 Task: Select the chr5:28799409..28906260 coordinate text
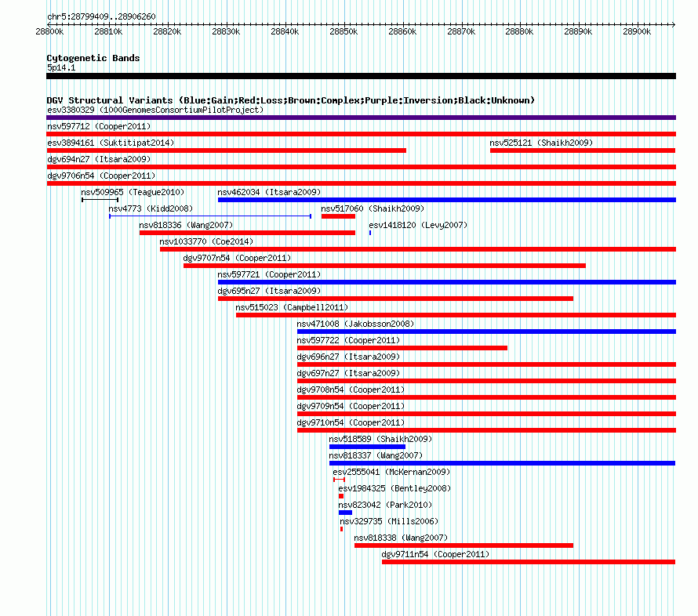coord(101,16)
